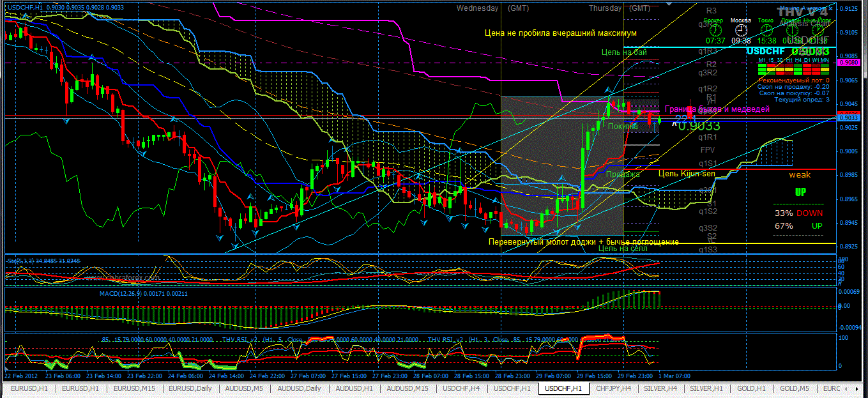Image resolution: width=868 pixels, height=398 pixels.
Task: Select the 'Продажа' chart label
Action: pyautogui.click(x=623, y=174)
